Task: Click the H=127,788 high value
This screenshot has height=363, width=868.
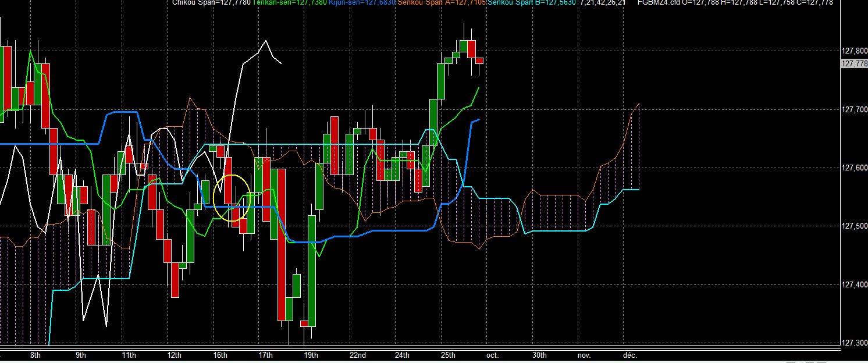Action: 739,2
